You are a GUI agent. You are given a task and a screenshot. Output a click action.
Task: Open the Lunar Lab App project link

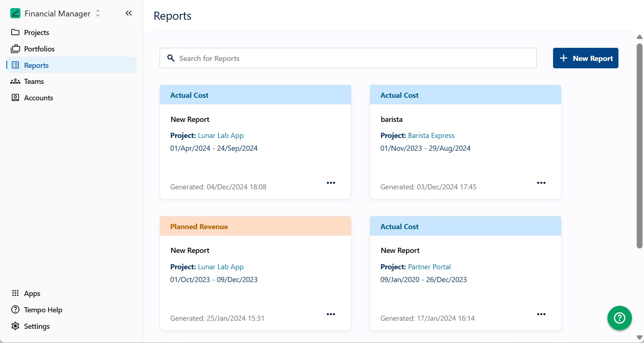tap(221, 135)
